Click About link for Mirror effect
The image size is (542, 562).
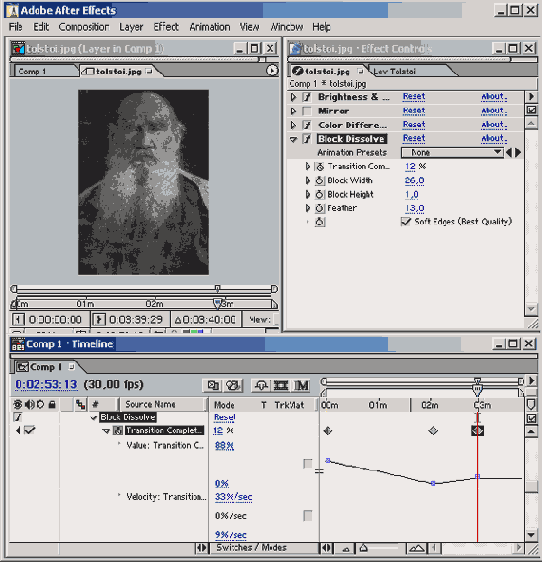(494, 111)
